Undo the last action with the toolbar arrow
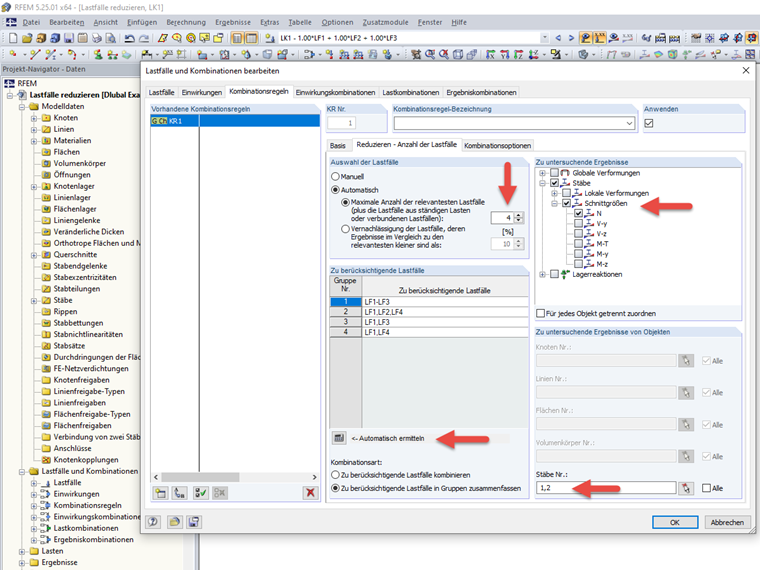This screenshot has height=570, width=760. (x=129, y=38)
